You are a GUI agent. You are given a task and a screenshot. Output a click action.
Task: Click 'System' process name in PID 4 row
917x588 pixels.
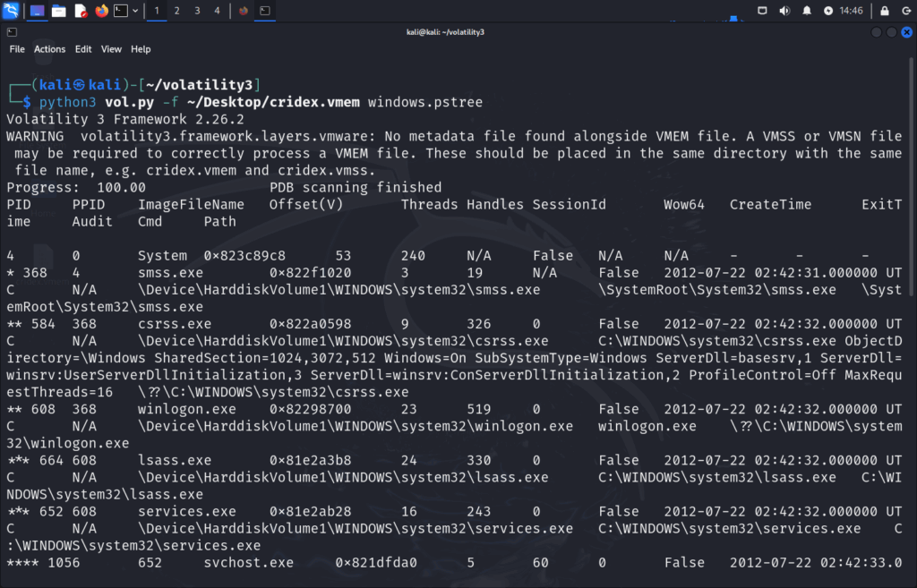tap(163, 255)
